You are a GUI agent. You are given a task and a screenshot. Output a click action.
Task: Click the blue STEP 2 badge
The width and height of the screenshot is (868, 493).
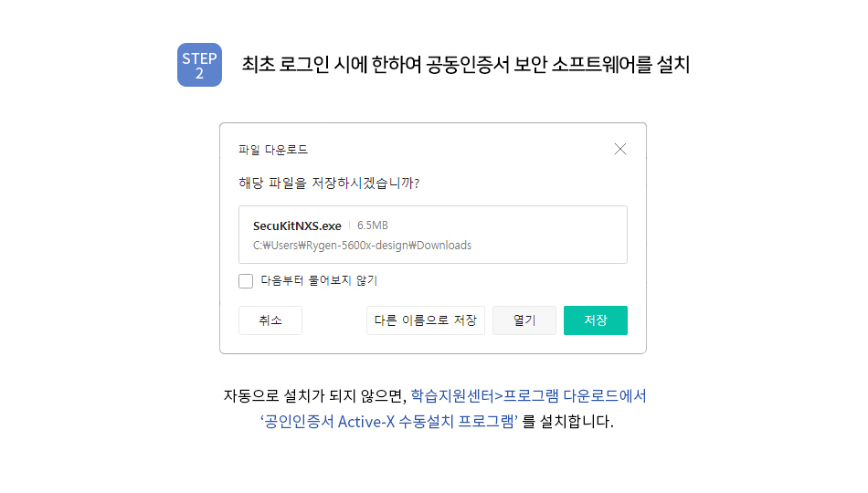(x=199, y=65)
